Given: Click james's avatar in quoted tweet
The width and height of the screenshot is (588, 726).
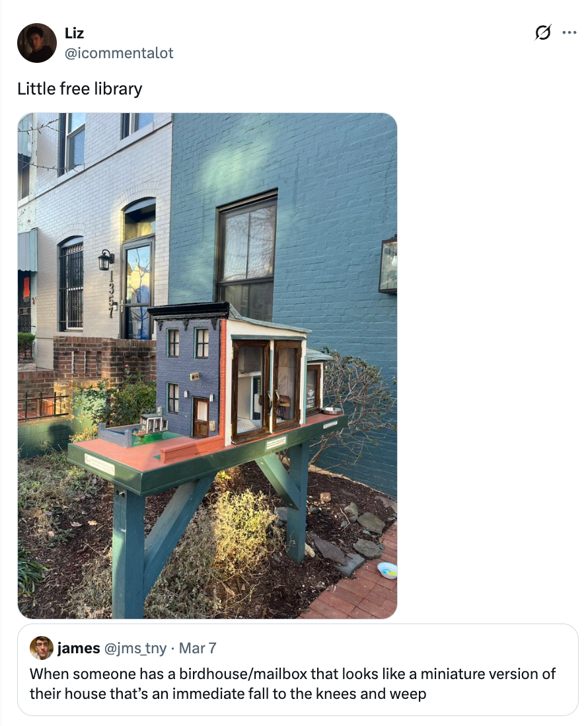Looking at the screenshot, I should click(x=42, y=648).
